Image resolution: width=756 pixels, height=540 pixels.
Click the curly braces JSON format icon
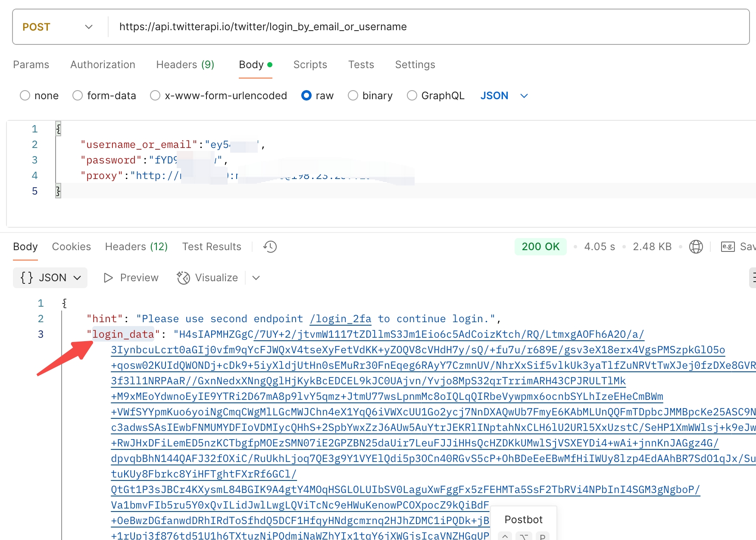27,278
